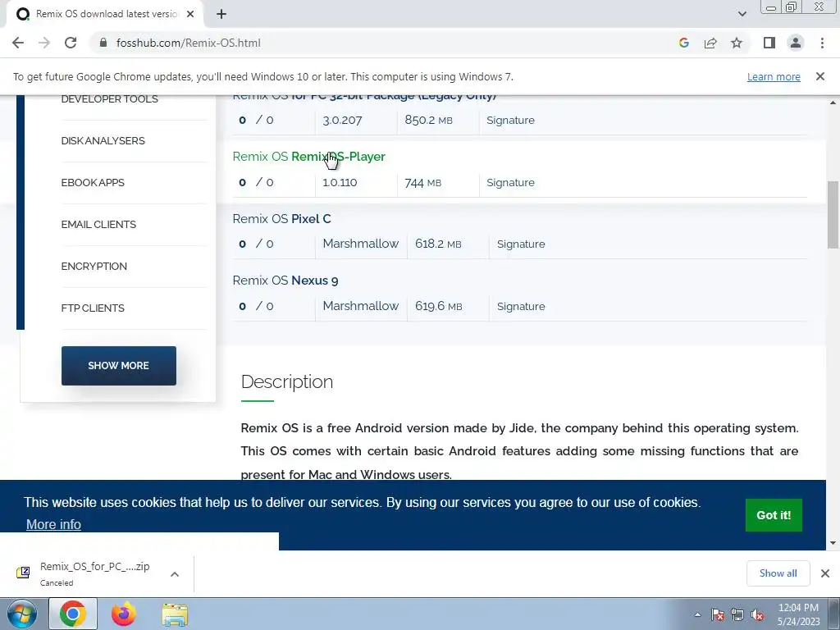The width and height of the screenshot is (840, 630).
Task: Open Windows Explorer from the taskbar
Action: [175, 614]
